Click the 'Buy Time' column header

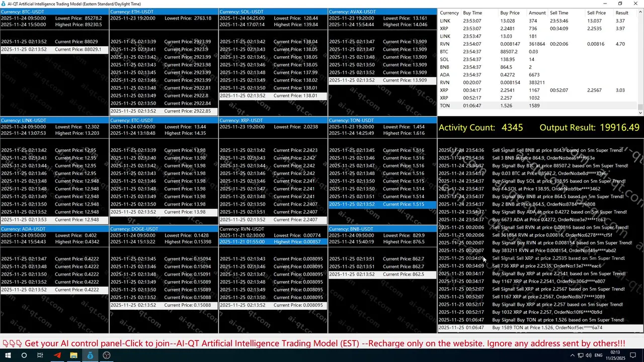click(x=472, y=13)
